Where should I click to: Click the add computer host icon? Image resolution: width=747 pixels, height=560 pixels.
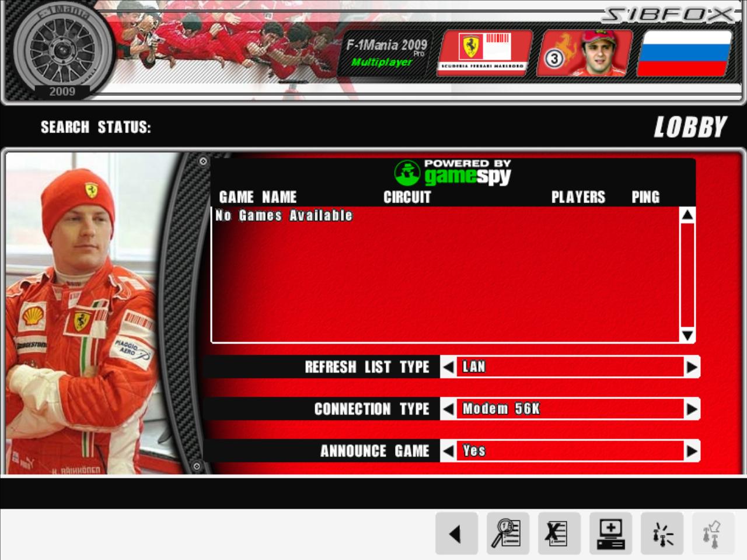(x=610, y=533)
